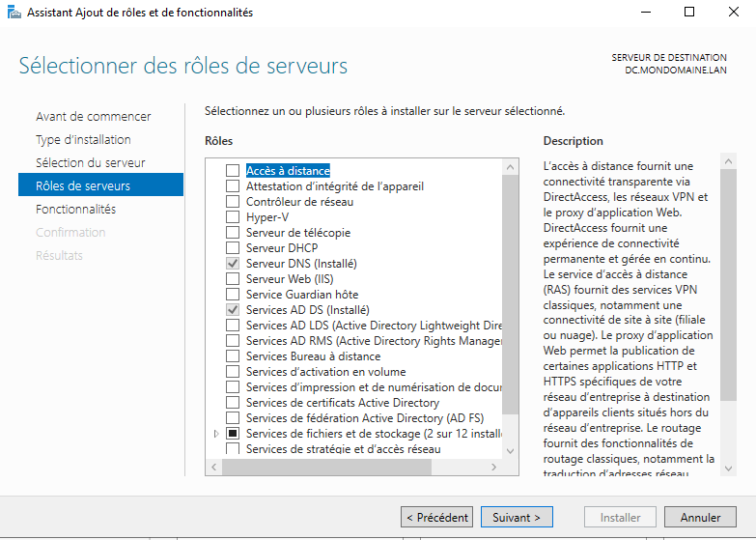Enable Services de fédération Active Directory checkbox

pyautogui.click(x=233, y=417)
